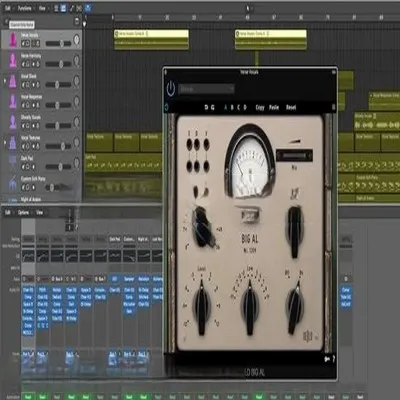The height and width of the screenshot is (400, 400).
Task: Click Reset in plugin toolbar
Action: point(291,107)
